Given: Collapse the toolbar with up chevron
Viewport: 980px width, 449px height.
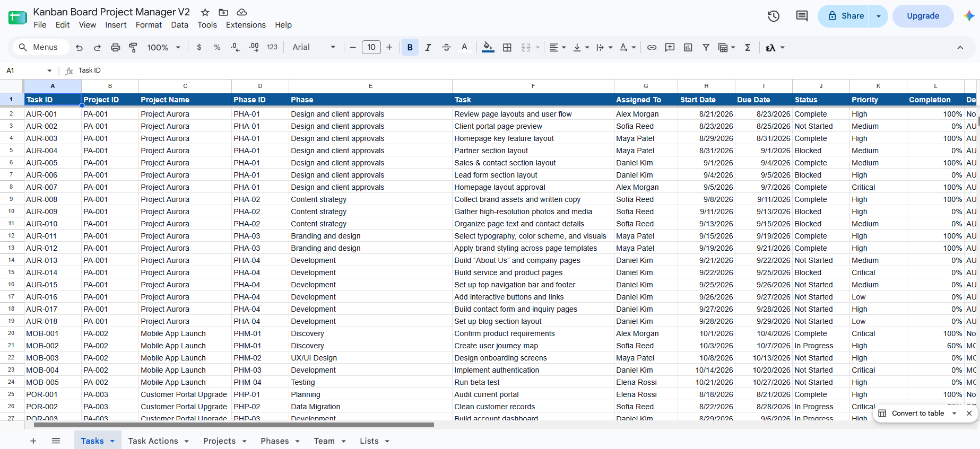Looking at the screenshot, I should [960, 48].
